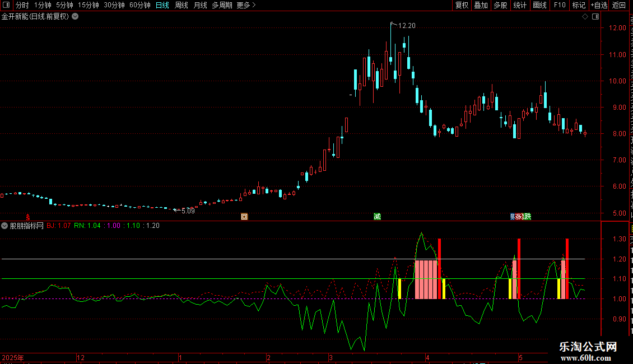Open F10 company information
The height and width of the screenshot is (364, 633).
(560, 5)
